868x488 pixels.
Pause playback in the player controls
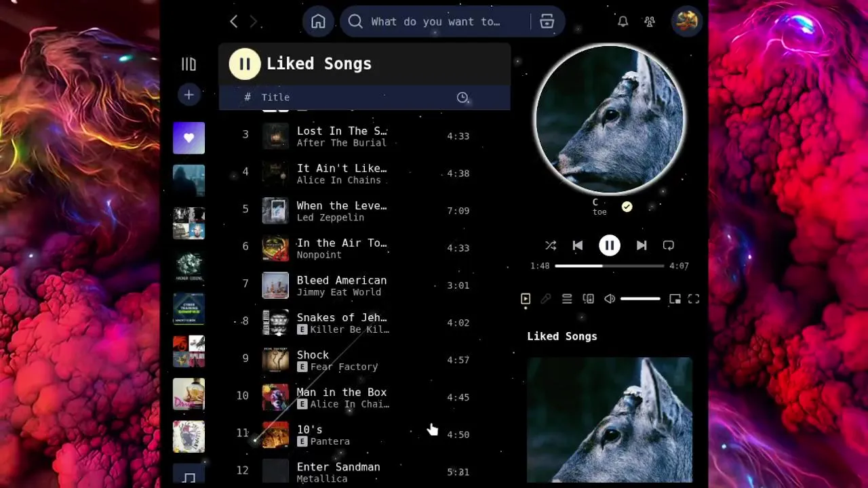tap(610, 245)
